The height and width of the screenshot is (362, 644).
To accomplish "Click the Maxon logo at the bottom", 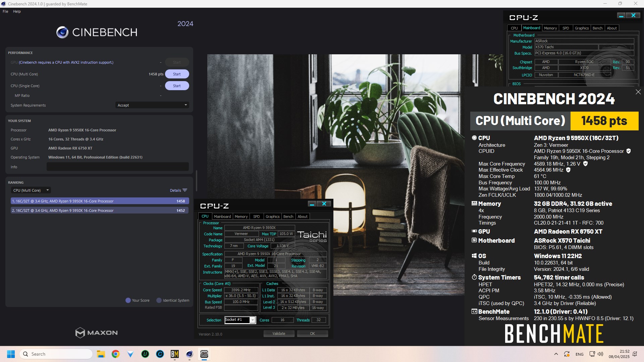I will [97, 333].
